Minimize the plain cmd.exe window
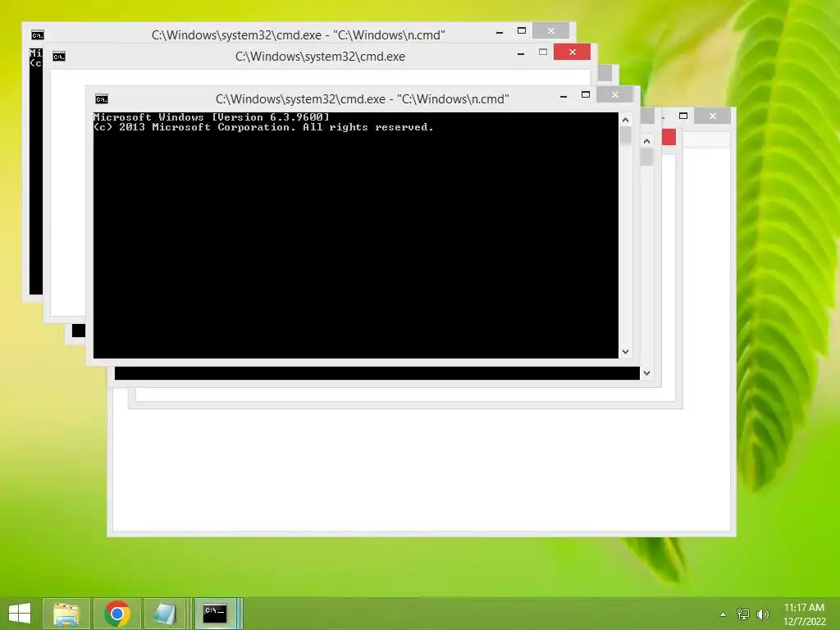The height and width of the screenshot is (630, 840). coord(521,53)
